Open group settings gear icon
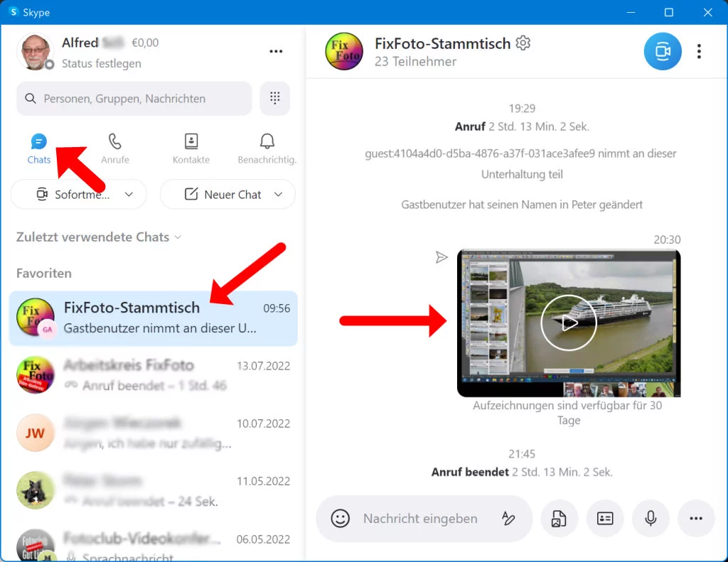 523,43
